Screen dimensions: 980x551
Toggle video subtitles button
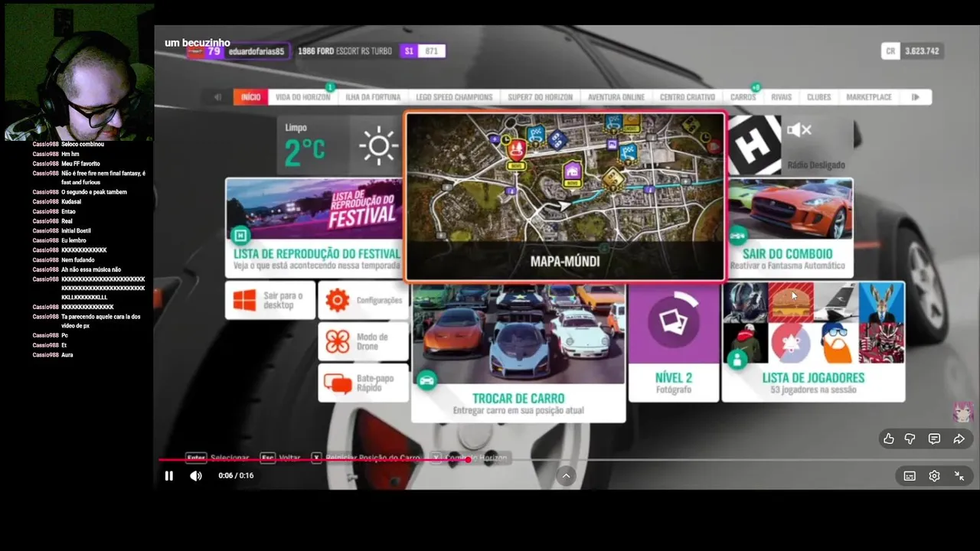(910, 476)
